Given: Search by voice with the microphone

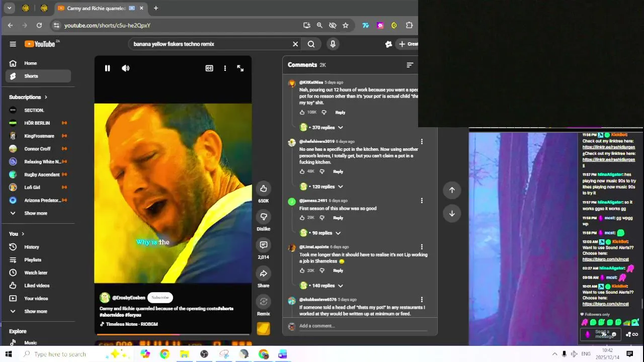Looking at the screenshot, I should click(333, 44).
